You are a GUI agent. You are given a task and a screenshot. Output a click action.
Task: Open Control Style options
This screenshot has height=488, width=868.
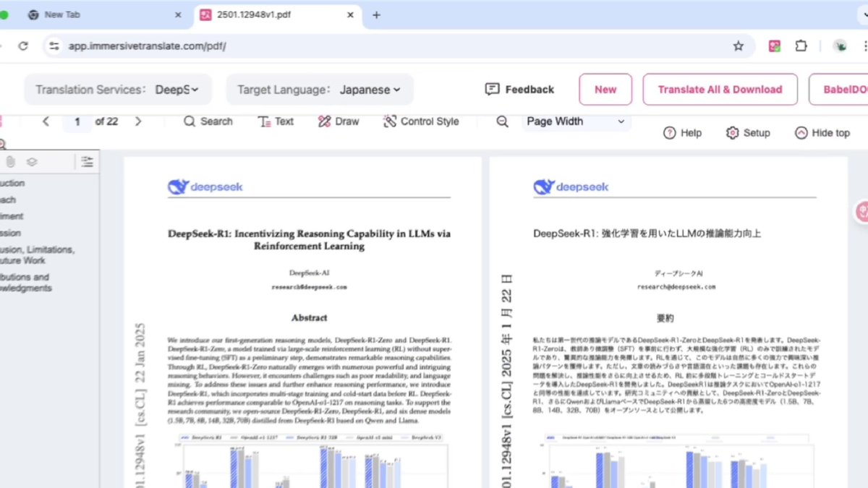tap(421, 121)
